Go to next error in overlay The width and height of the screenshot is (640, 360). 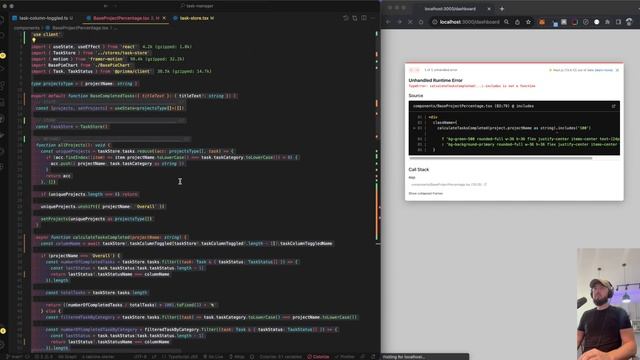click(417, 70)
